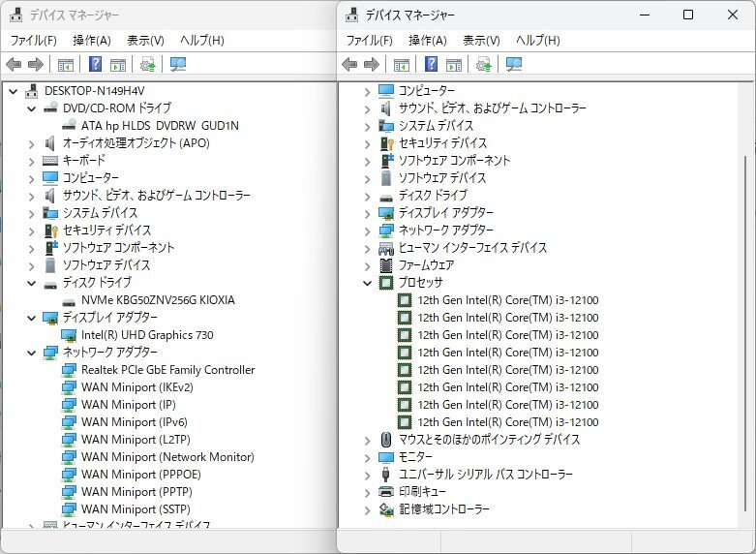Image resolution: width=756 pixels, height=554 pixels.
Task: Click Forward arrow in right window toolbar
Action: [372, 64]
